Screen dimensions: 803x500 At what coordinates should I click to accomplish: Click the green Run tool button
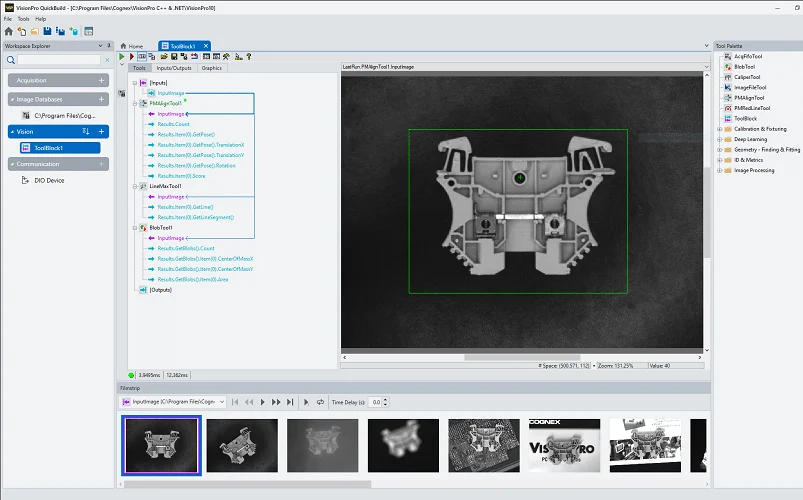pos(122,57)
